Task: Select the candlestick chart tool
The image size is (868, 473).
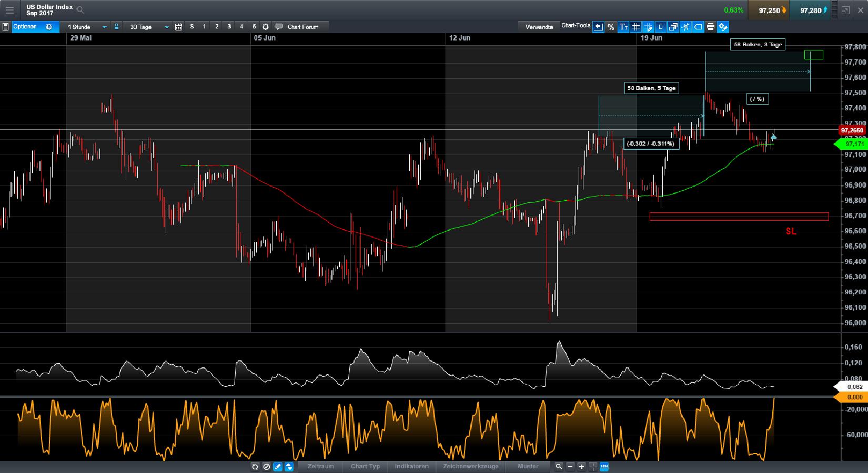Action: (x=661, y=27)
